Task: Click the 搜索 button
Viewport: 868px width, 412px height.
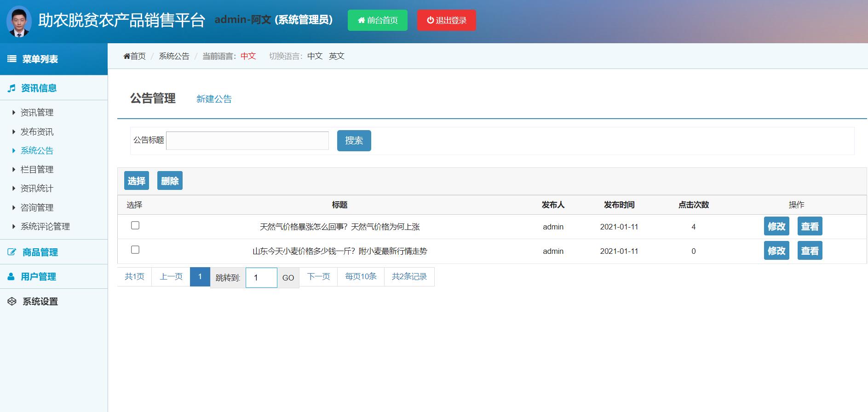Action: (354, 141)
